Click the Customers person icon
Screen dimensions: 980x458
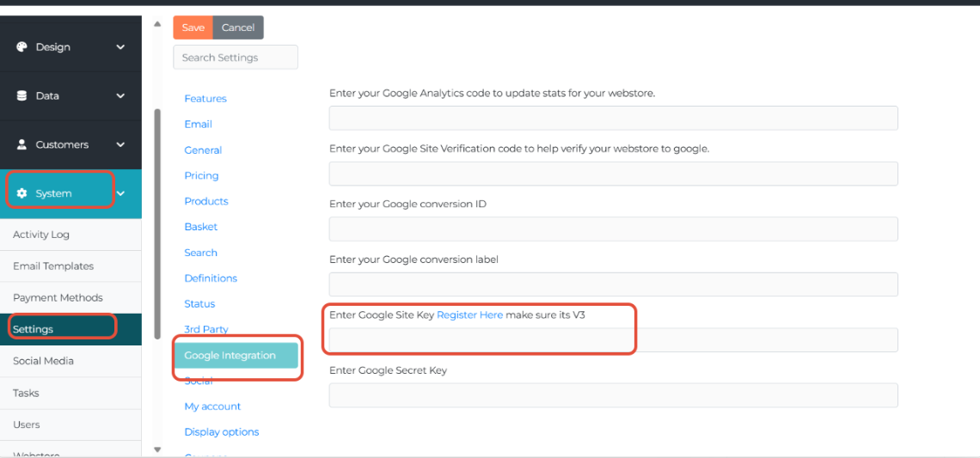21,144
